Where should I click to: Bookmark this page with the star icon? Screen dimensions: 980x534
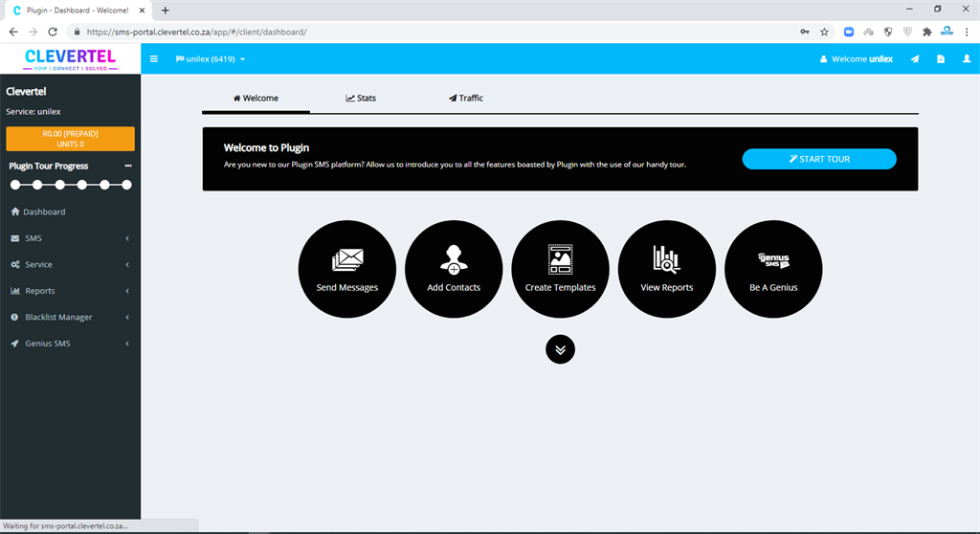824,32
